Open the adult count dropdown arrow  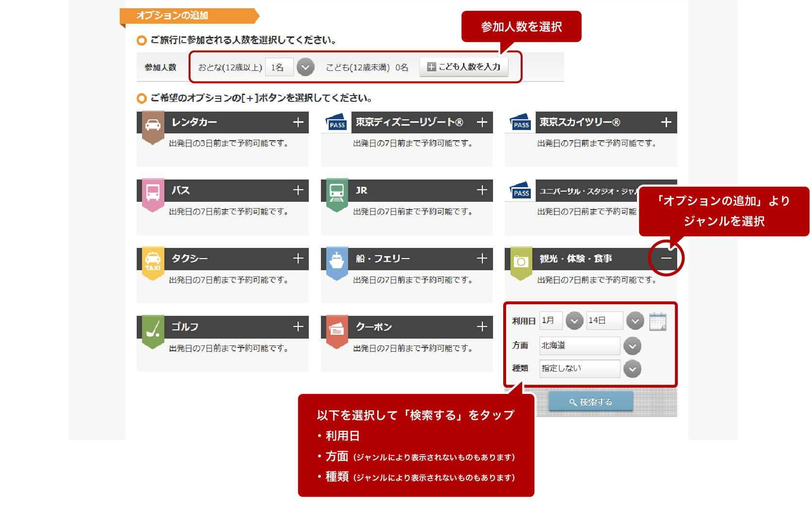(x=305, y=67)
